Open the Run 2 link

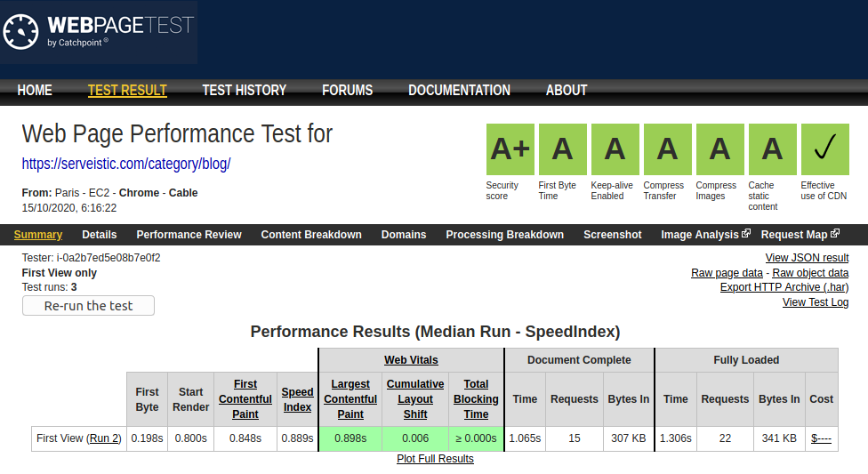coord(103,438)
